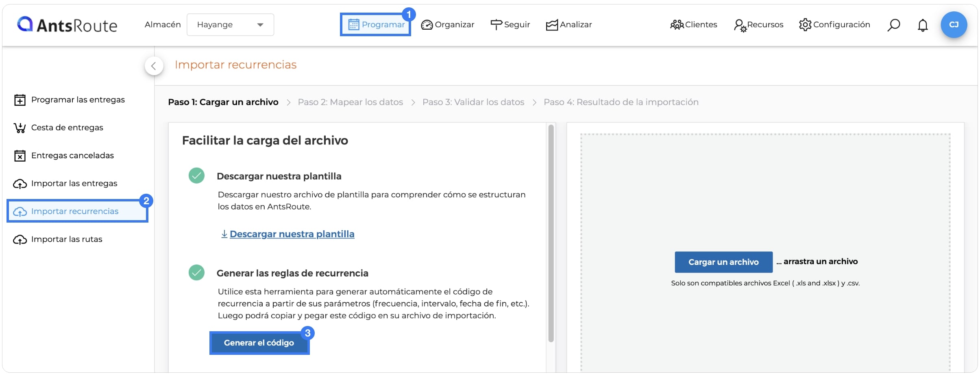Collapse the sidebar with the chevron button
Screen dimensions: 980x376
pyautogui.click(x=154, y=66)
